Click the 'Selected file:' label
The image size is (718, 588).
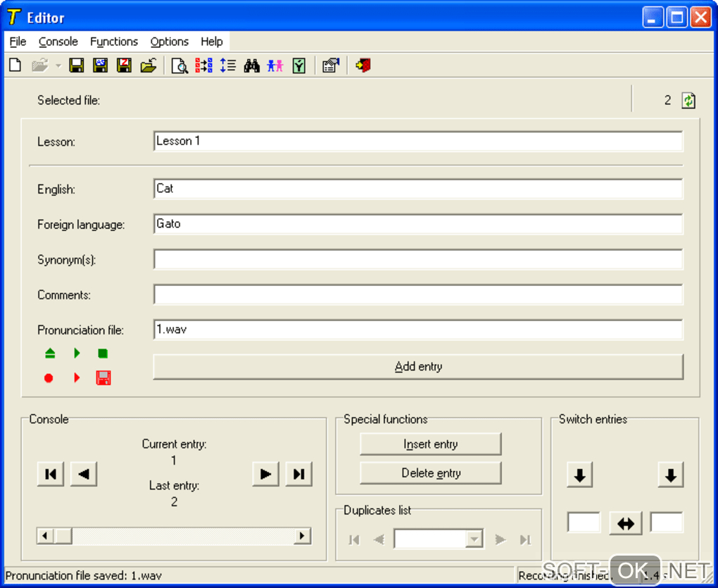pyautogui.click(x=69, y=100)
